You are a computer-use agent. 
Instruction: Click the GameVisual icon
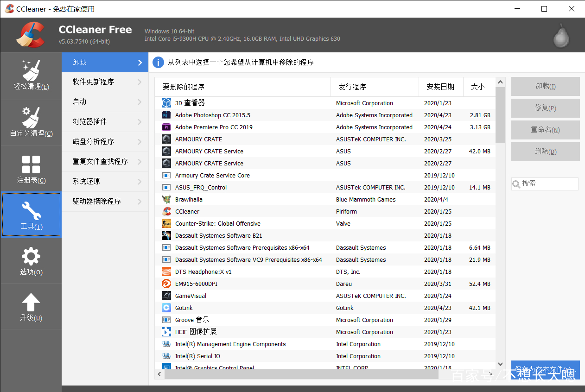tap(166, 296)
